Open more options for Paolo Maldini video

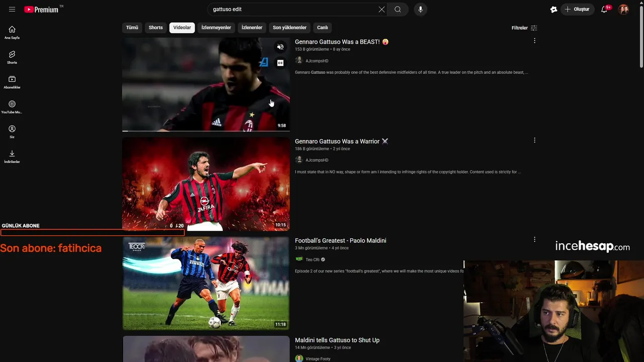(534, 239)
